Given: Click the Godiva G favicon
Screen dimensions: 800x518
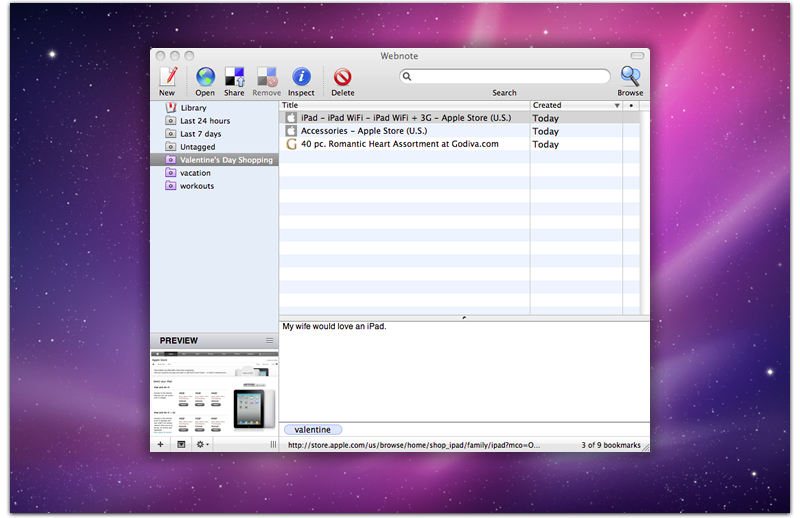Looking at the screenshot, I should pyautogui.click(x=291, y=144).
